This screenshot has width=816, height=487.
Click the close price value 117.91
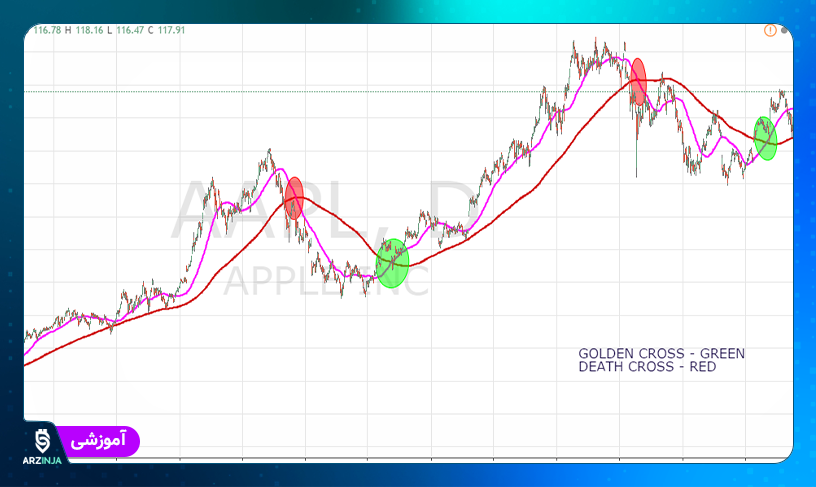coord(171,30)
